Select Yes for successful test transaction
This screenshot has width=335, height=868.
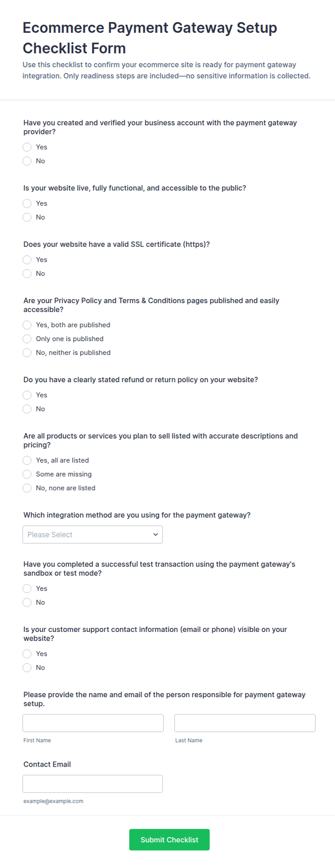tap(27, 589)
